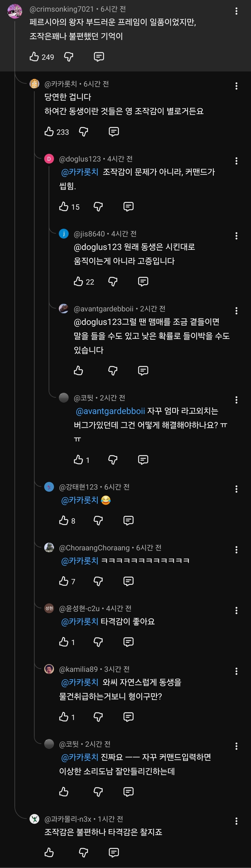Open more options menu for crimsonking7021's comment
The height and width of the screenshot is (868, 251).
click(x=236, y=11)
